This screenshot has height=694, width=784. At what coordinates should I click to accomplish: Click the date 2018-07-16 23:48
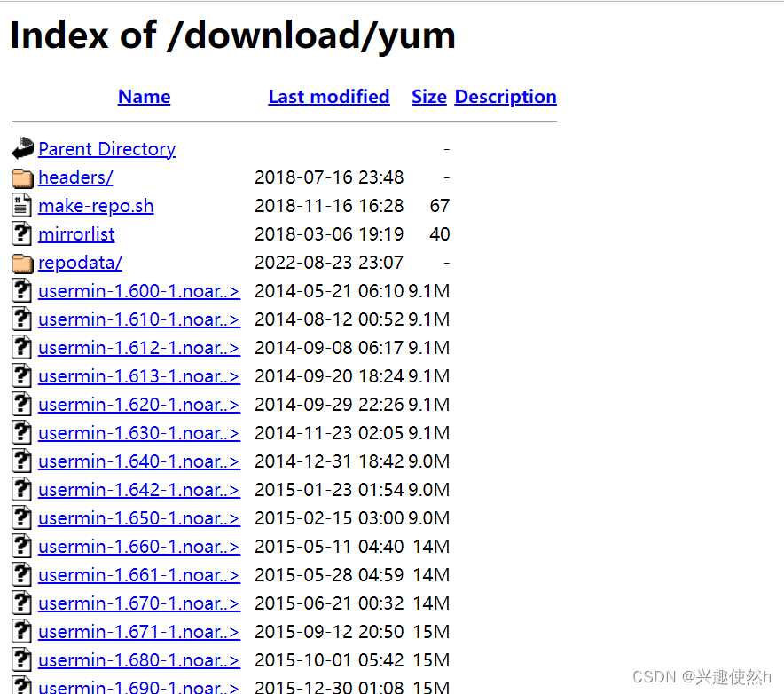coord(329,177)
